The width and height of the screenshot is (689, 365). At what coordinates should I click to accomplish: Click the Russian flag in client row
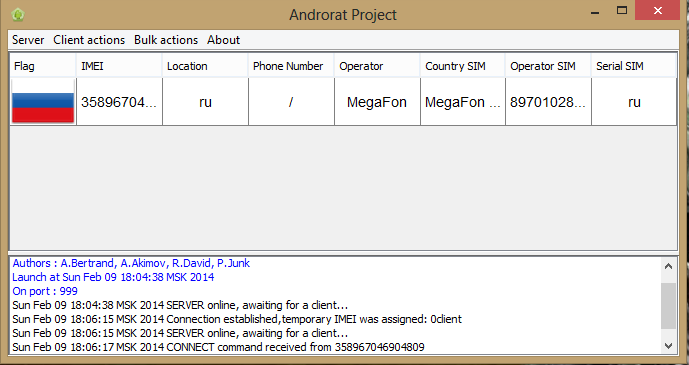point(43,102)
